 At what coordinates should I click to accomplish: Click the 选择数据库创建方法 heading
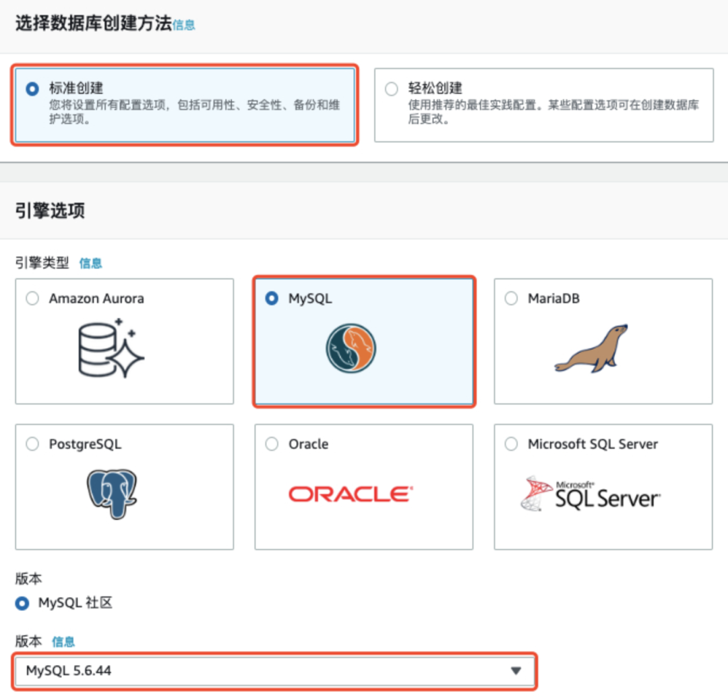(x=93, y=23)
